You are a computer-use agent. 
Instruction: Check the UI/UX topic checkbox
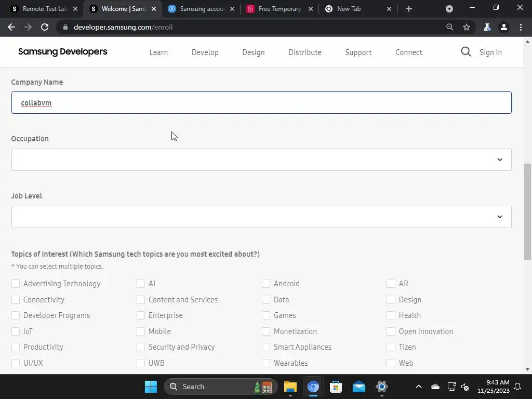(x=16, y=363)
